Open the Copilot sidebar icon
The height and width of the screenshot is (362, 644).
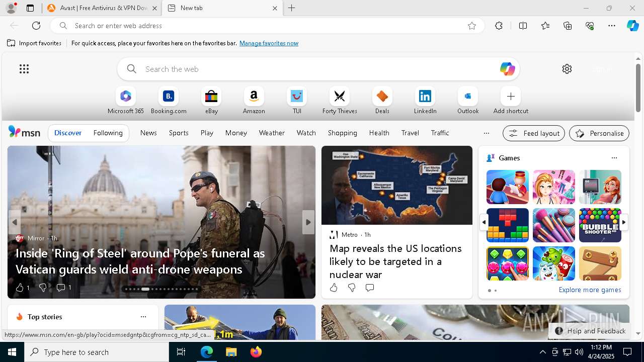[x=632, y=26]
